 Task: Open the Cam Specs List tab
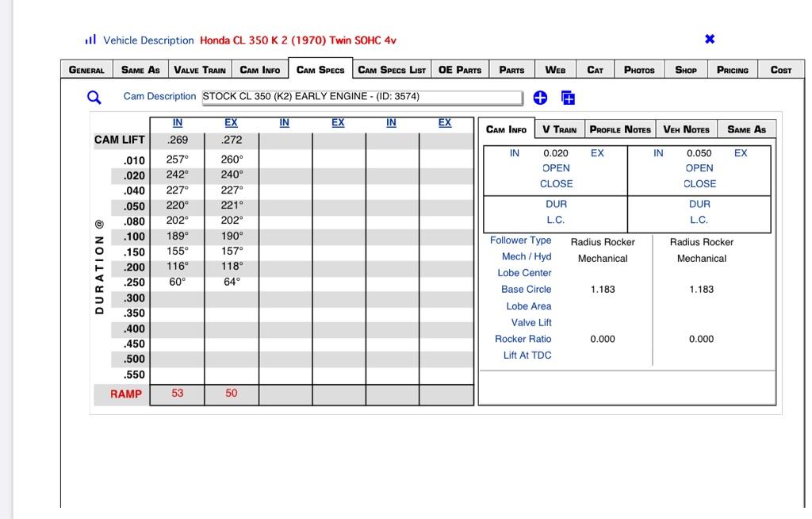click(392, 70)
